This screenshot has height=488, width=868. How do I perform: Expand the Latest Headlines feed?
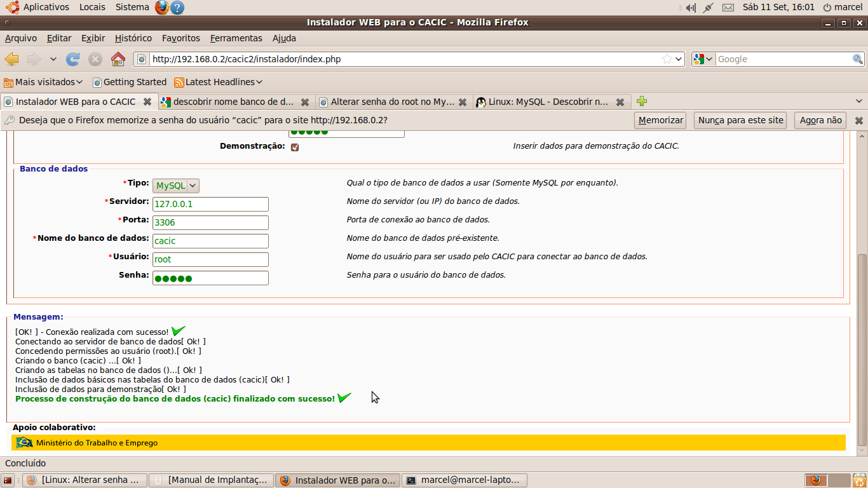(x=219, y=82)
